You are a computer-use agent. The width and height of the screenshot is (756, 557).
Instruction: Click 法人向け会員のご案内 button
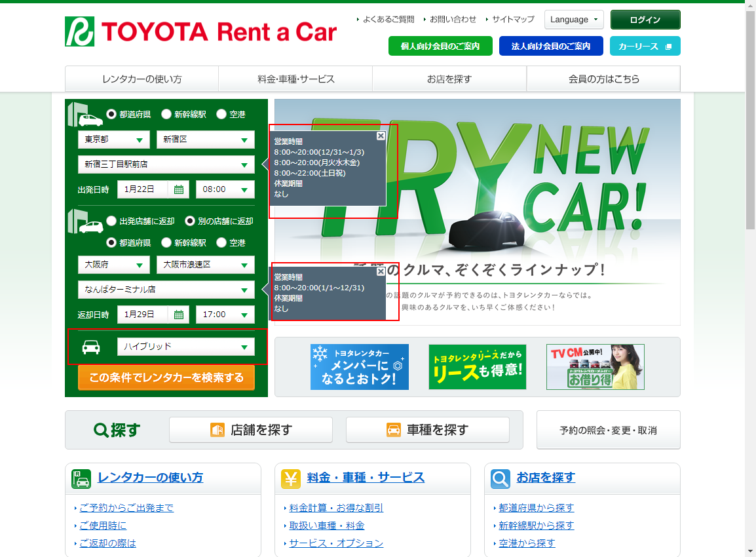click(550, 47)
